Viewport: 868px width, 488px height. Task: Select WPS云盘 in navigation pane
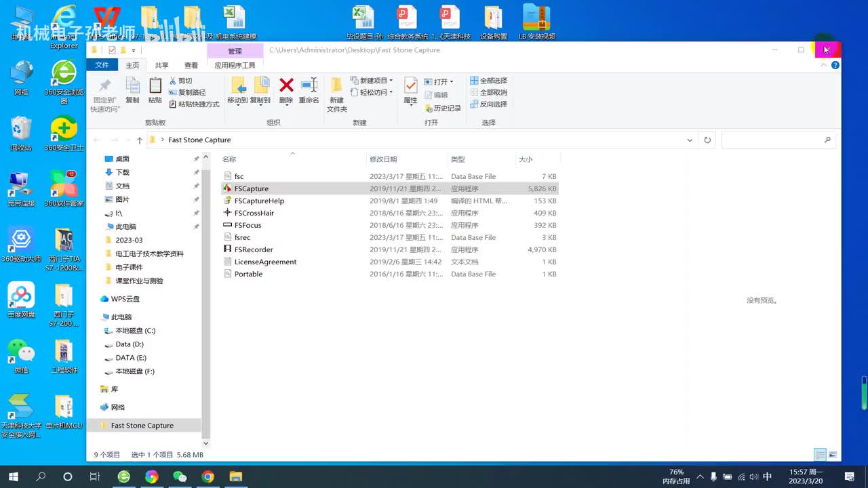120,299
